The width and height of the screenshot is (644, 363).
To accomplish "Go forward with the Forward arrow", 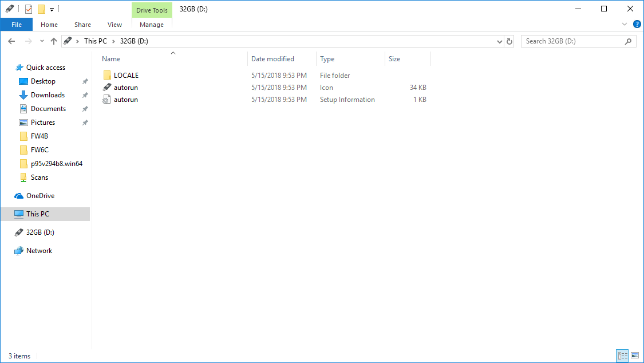I will coord(29,41).
